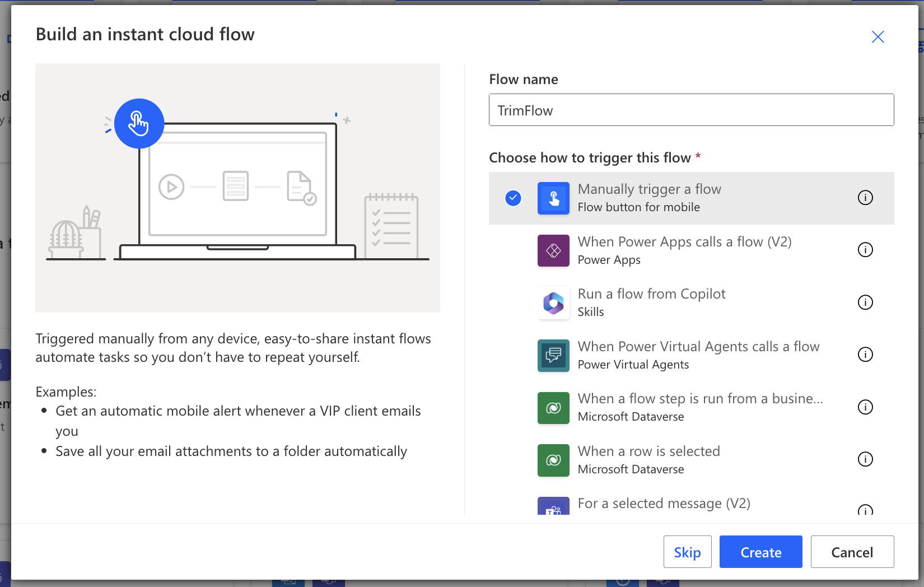Image resolution: width=924 pixels, height=587 pixels.
Task: Click the Manually trigger a flow icon
Action: click(x=553, y=198)
